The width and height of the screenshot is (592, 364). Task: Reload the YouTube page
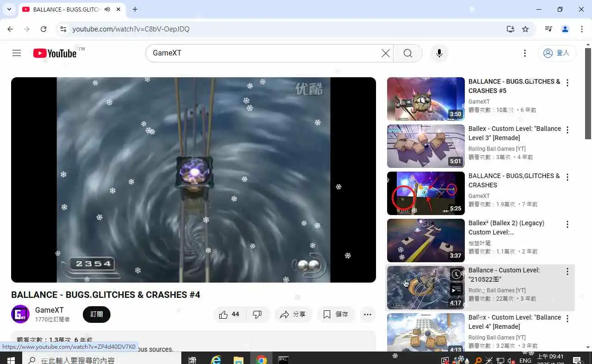pyautogui.click(x=43, y=29)
